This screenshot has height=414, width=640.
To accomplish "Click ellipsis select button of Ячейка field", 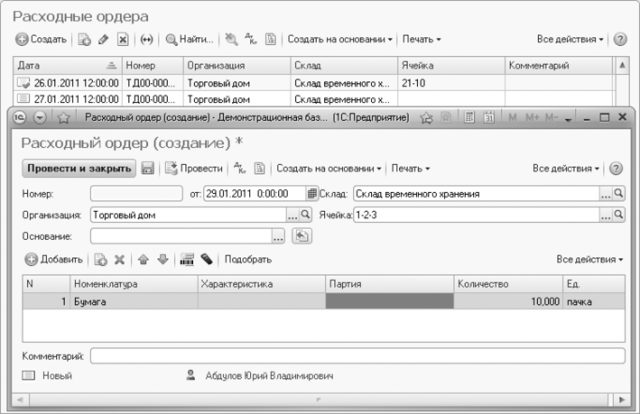I will pos(606,215).
